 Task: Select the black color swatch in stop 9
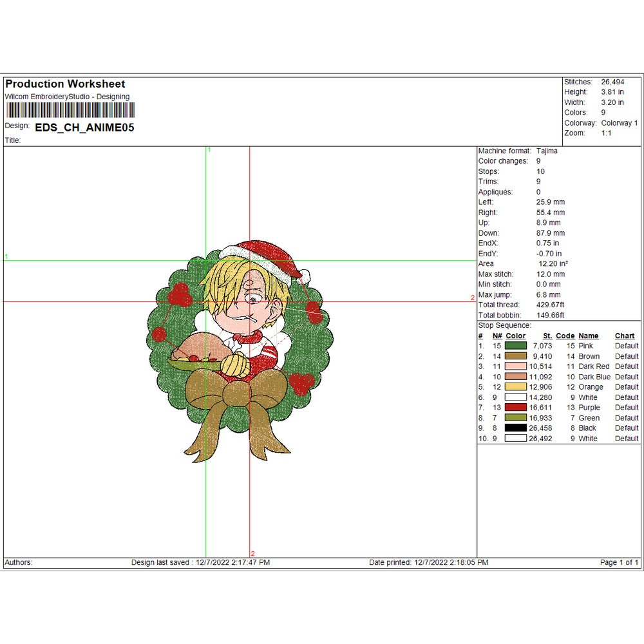pyautogui.click(x=516, y=428)
